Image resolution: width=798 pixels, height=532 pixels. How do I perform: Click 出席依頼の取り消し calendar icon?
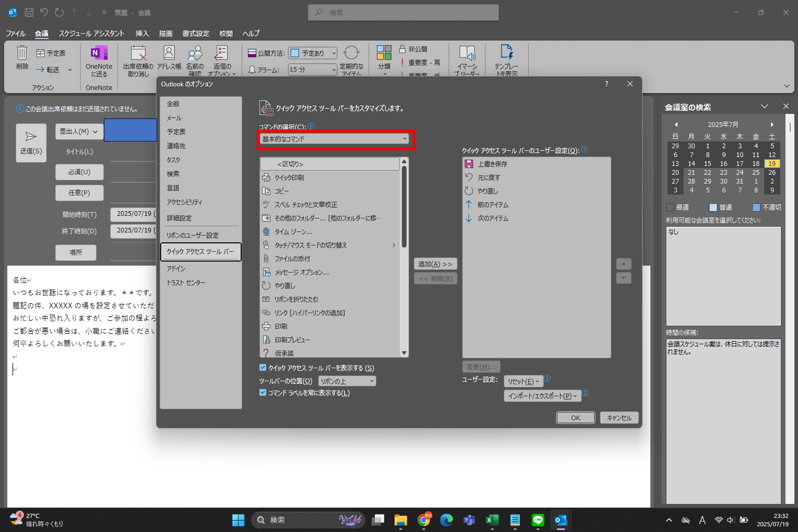pos(138,53)
